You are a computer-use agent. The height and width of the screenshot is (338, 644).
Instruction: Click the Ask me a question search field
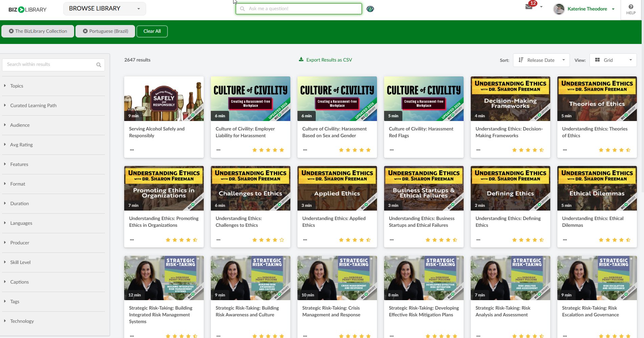[299, 9]
